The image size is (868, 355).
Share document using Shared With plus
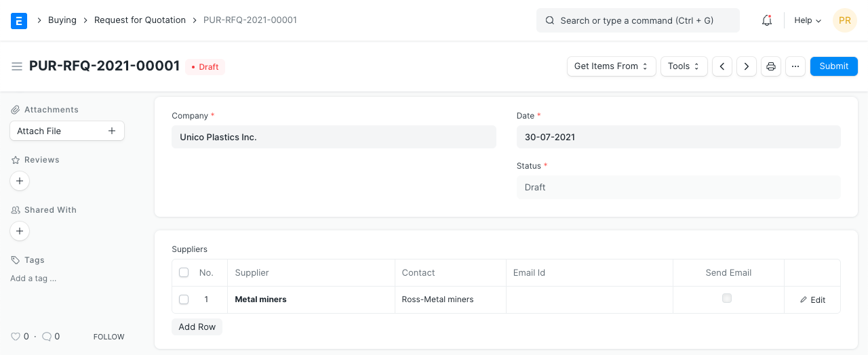pos(20,231)
